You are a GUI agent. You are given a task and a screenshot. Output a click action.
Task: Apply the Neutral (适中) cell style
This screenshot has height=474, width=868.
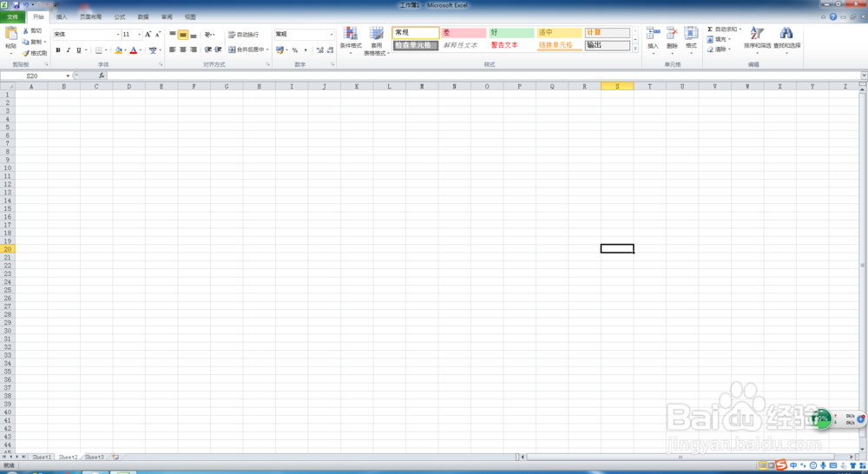[x=560, y=33]
